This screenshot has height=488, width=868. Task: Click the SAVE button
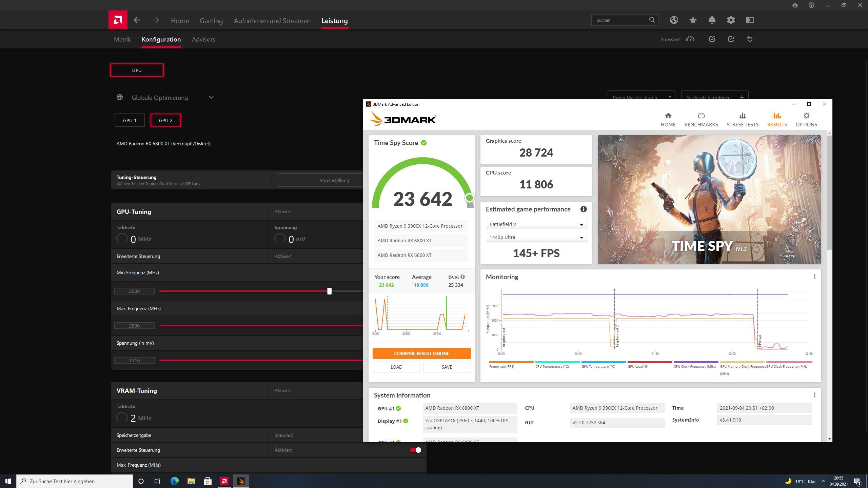pos(447,367)
